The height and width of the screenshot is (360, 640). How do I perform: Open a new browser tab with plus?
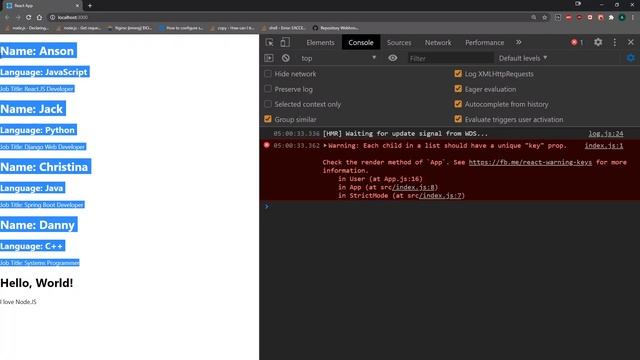coord(90,6)
